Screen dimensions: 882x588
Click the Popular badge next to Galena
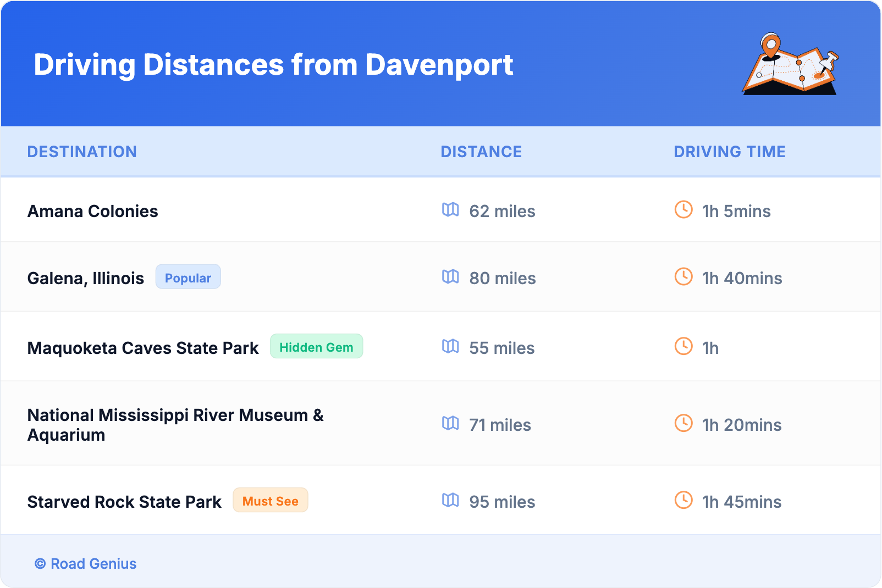[188, 278]
